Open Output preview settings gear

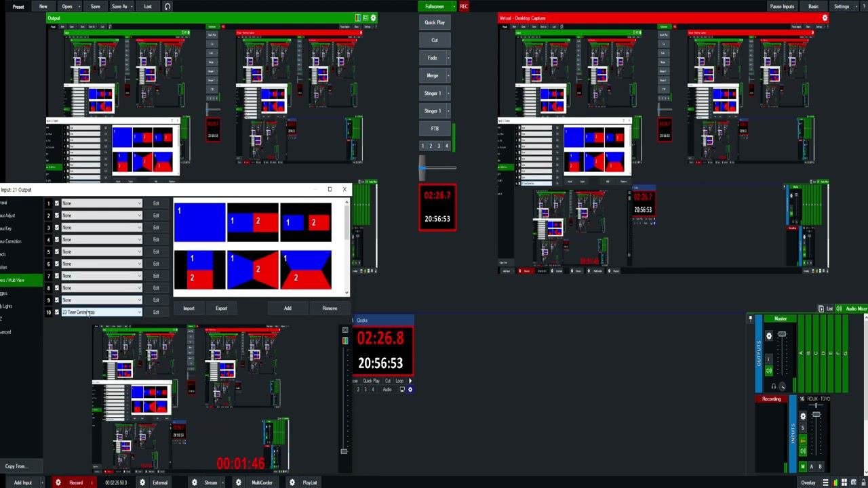(x=373, y=18)
